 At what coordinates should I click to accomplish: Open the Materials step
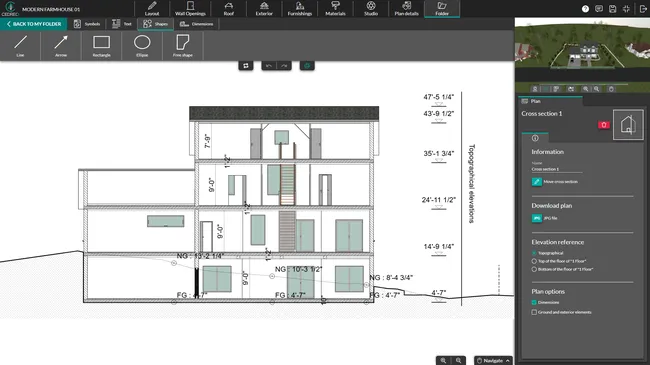(x=335, y=9)
